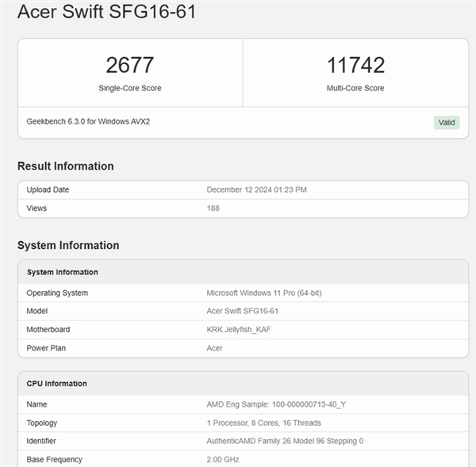Screen dimensions: 476x467
Task: Click the Single-Core Score label
Action: [130, 88]
